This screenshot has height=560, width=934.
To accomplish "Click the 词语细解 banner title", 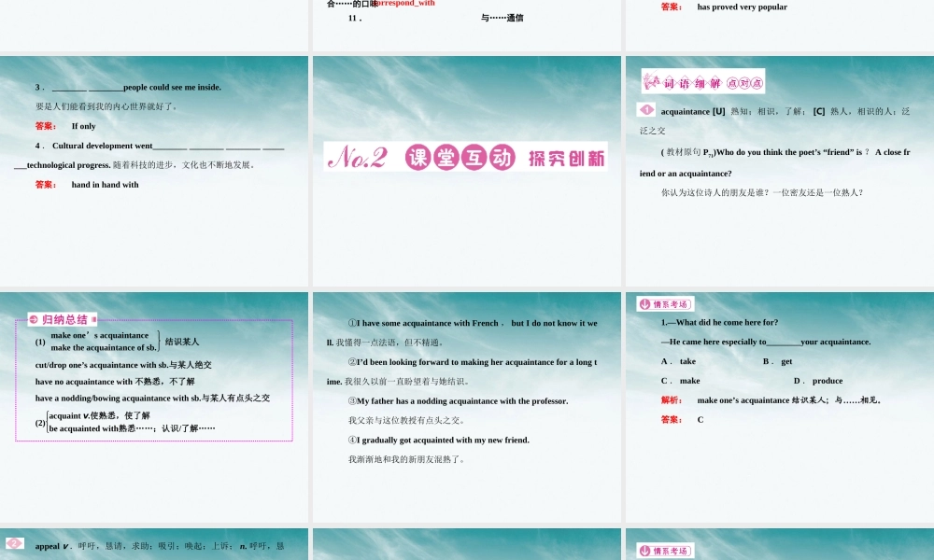I will pyautogui.click(x=692, y=83).
